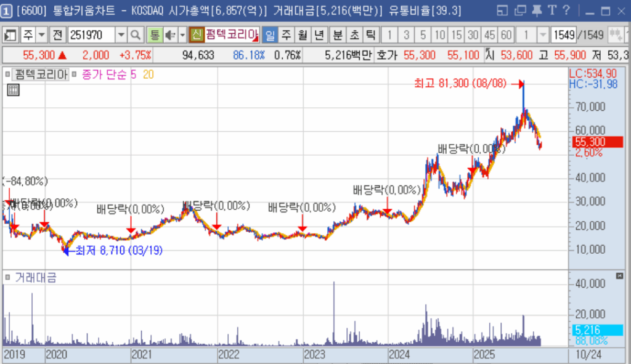Click the T font icon in title bar

pyautogui.click(x=552, y=10)
